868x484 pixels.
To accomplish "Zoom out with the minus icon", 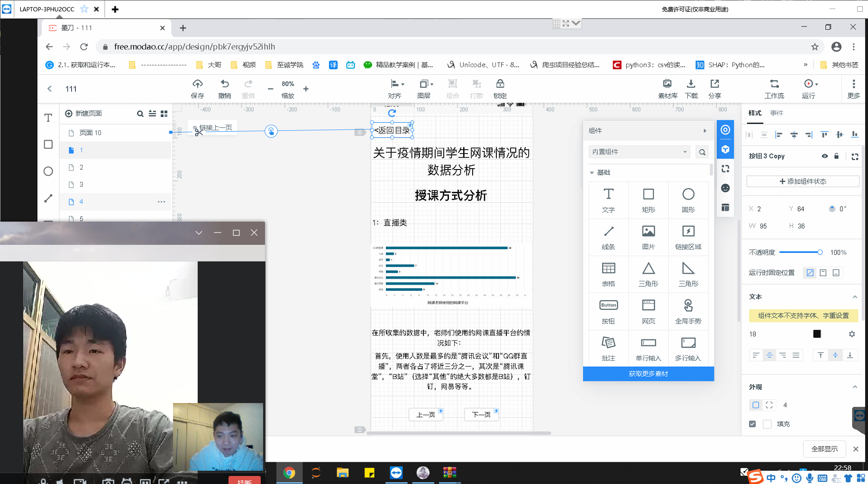I will coord(270,89).
